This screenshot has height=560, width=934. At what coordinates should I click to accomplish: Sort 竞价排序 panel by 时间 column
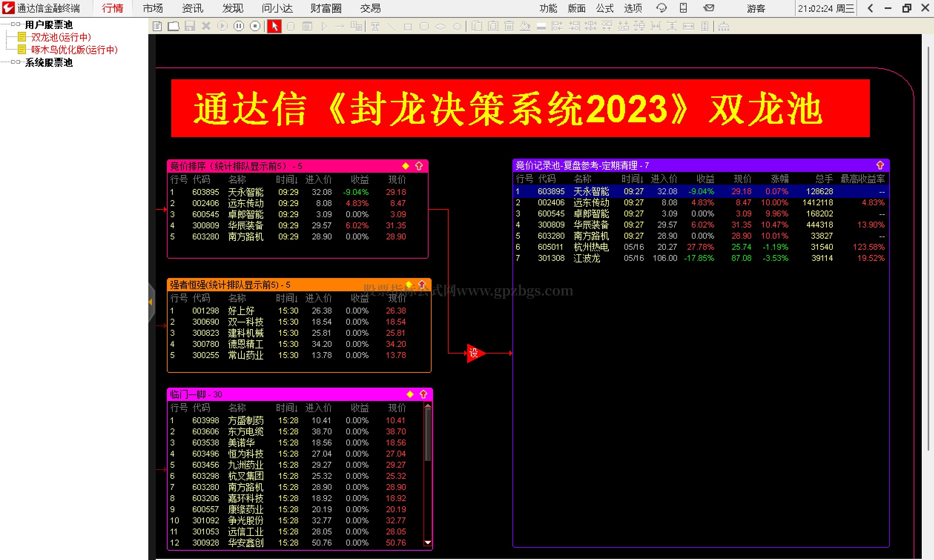[x=287, y=180]
